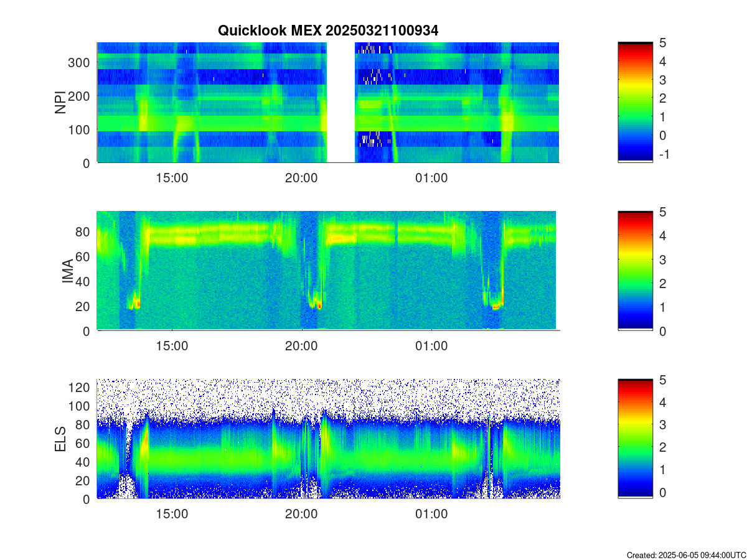Click the "5" label on the ELS colorbar

click(x=662, y=380)
